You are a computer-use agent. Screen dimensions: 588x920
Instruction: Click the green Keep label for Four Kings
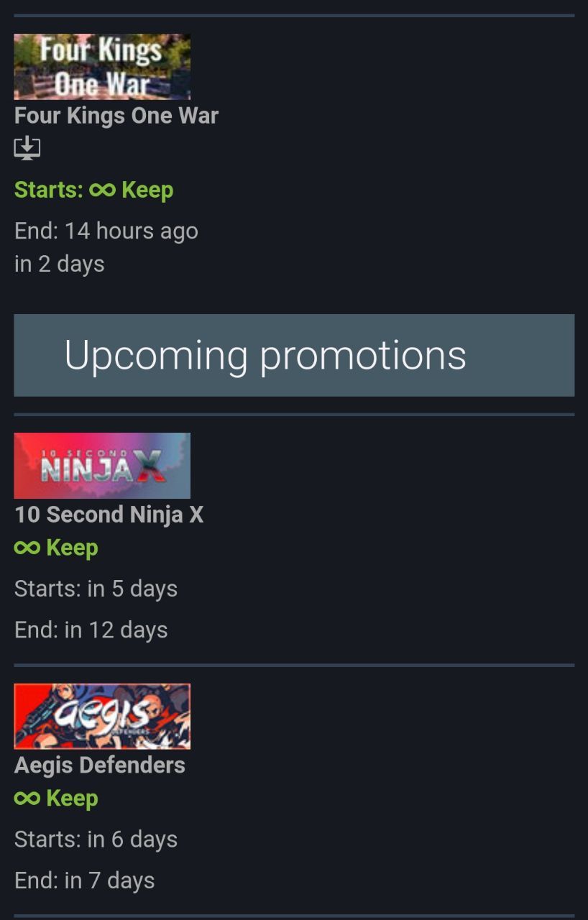click(147, 190)
